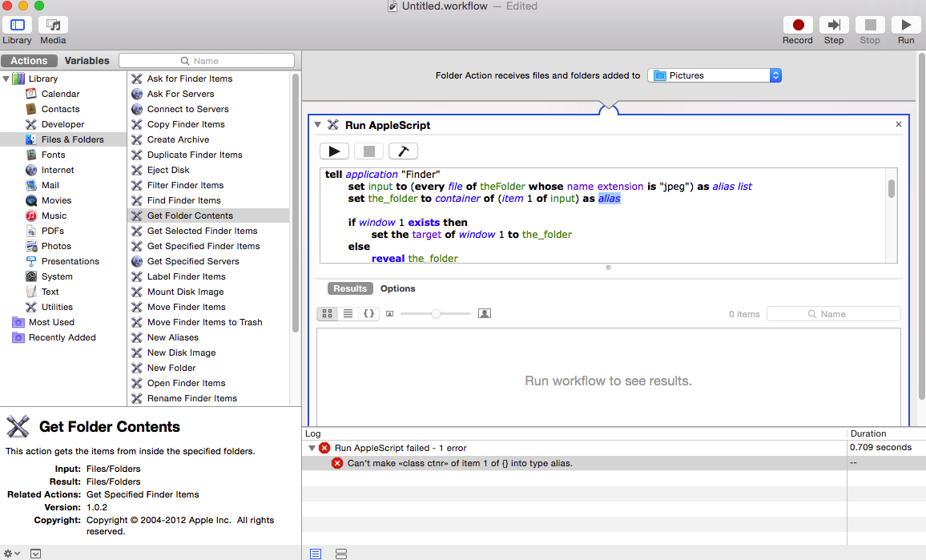Select Internet category in Library
The height and width of the screenshot is (560, 926).
click(x=58, y=170)
